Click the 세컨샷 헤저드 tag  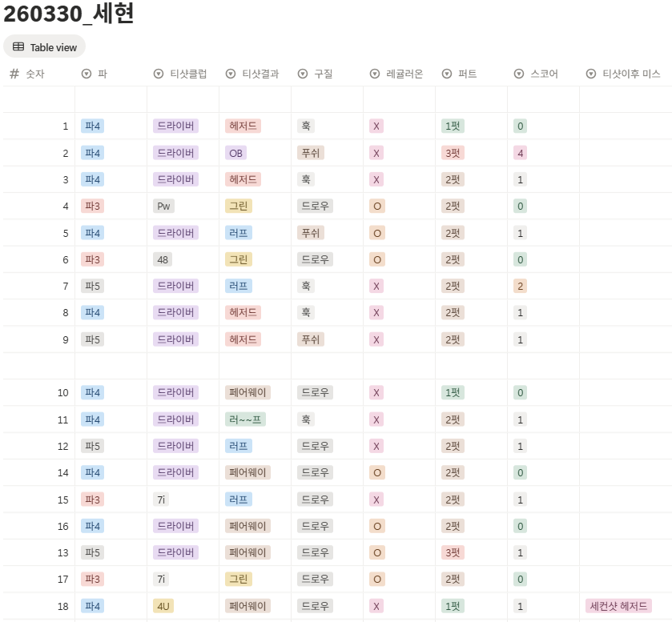[618, 606]
